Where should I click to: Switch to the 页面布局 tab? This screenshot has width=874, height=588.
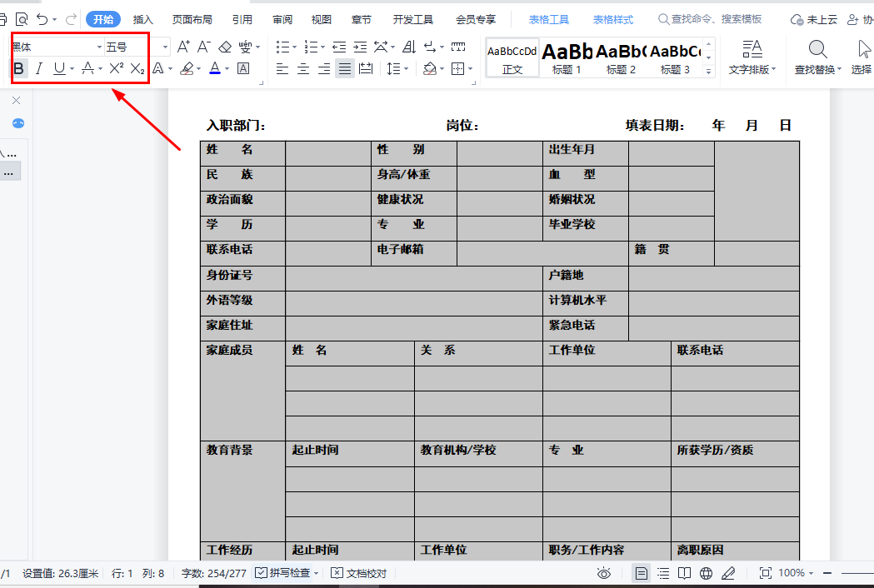click(192, 19)
